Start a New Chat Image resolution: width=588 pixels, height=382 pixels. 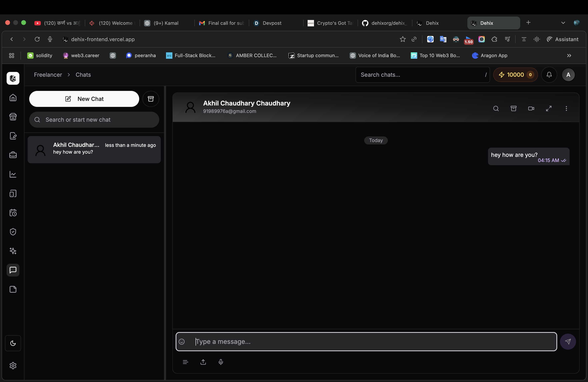point(84,99)
